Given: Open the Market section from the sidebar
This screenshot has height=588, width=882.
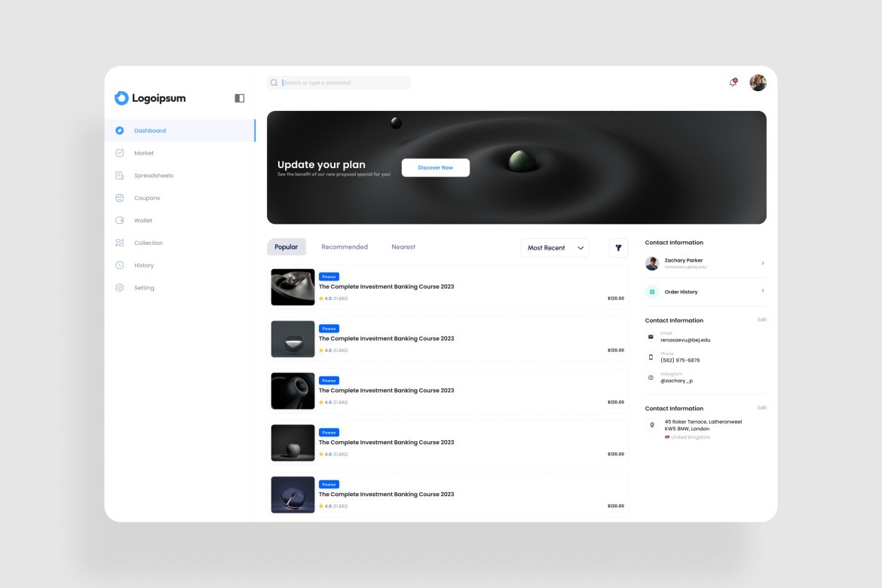Looking at the screenshot, I should 144,153.
